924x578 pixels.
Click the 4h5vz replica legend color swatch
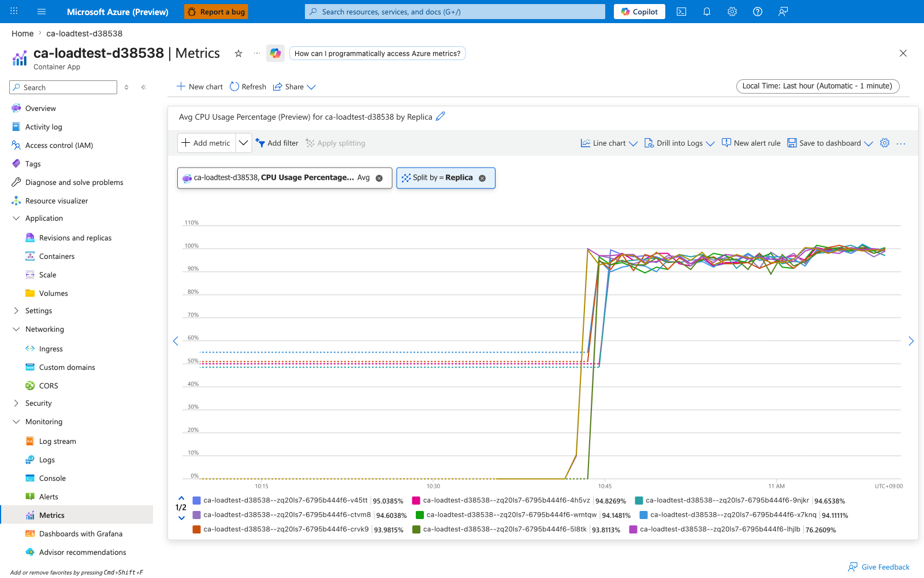click(416, 501)
